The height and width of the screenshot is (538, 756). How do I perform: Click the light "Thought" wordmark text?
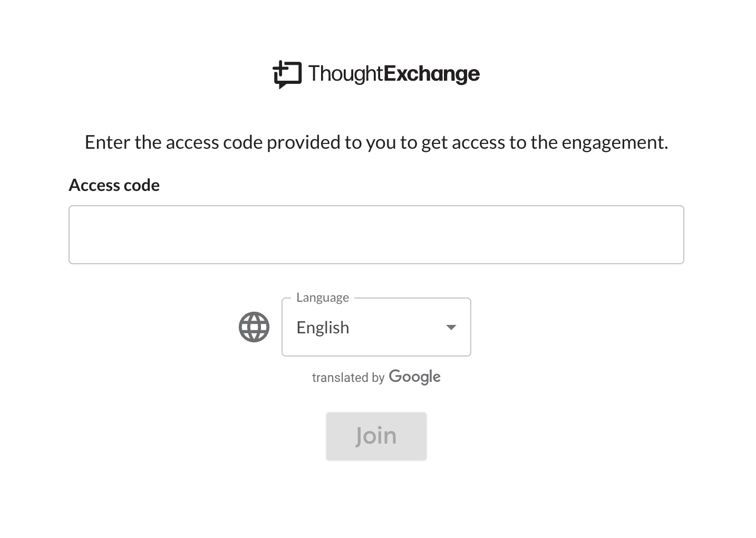pyautogui.click(x=346, y=74)
